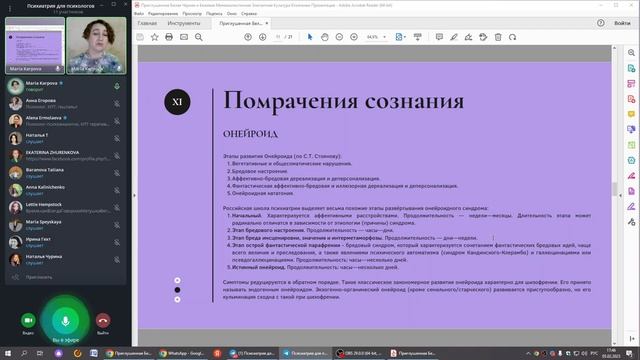Viewport: 640px width, 360px height.
Task: Go to next page arrow
Action: pos(262,37)
